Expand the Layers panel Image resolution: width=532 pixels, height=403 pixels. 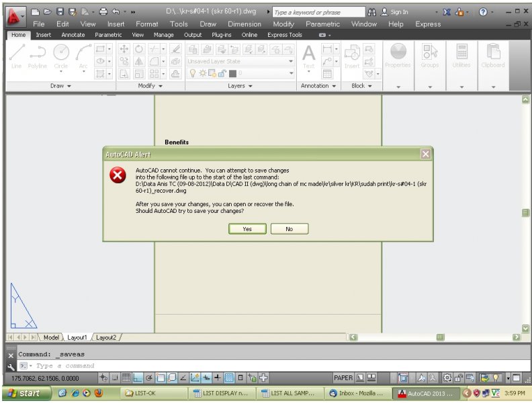[x=240, y=86]
